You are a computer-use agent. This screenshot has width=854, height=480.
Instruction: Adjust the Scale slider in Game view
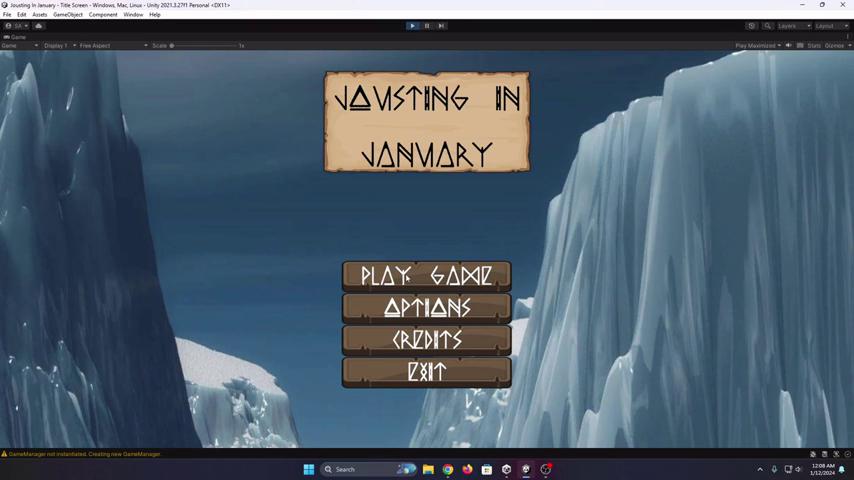(x=205, y=46)
